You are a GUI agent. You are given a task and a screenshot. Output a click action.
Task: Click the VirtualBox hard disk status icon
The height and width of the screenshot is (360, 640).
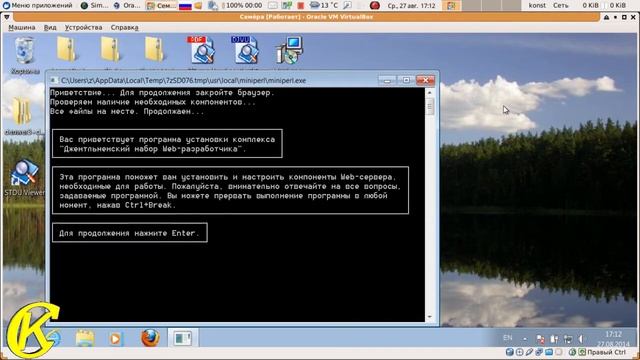click(x=509, y=352)
